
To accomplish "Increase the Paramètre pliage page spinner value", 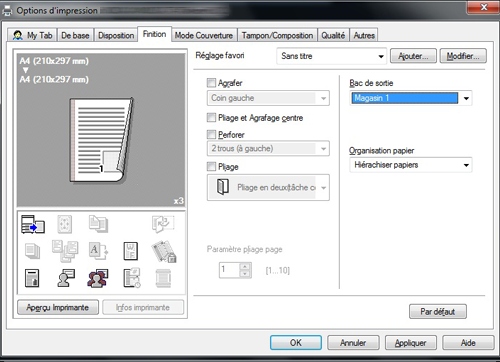I will (245, 266).
